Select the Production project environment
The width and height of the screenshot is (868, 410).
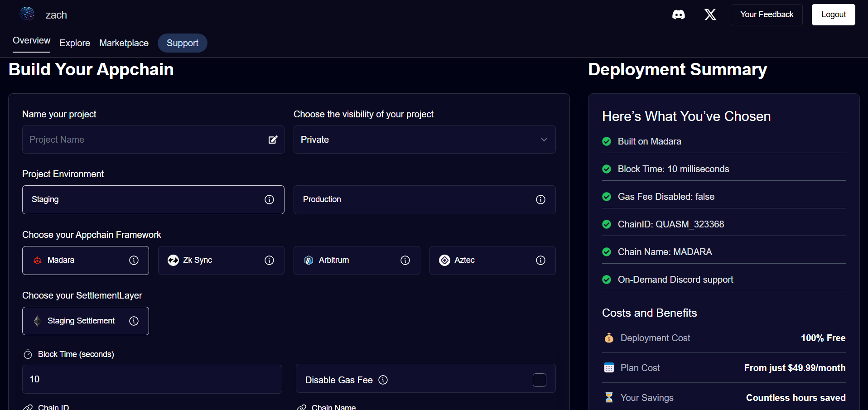424,200
